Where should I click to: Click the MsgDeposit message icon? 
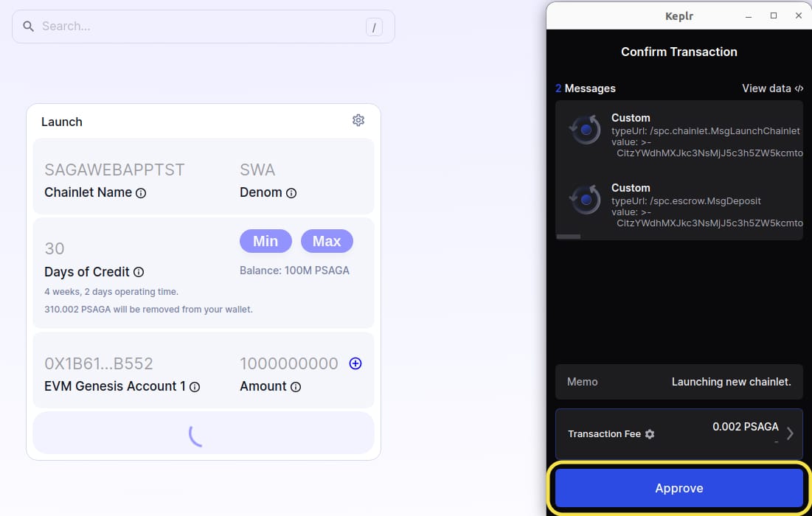585,200
